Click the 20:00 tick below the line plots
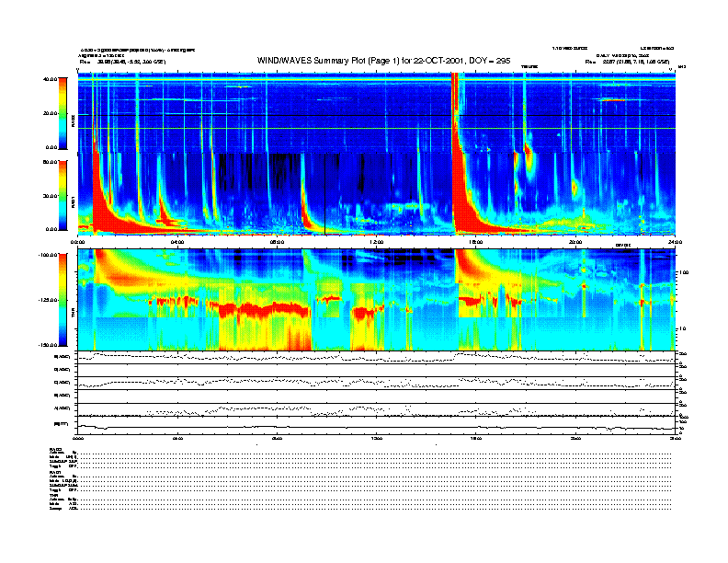The image size is (728, 563). [x=575, y=438]
